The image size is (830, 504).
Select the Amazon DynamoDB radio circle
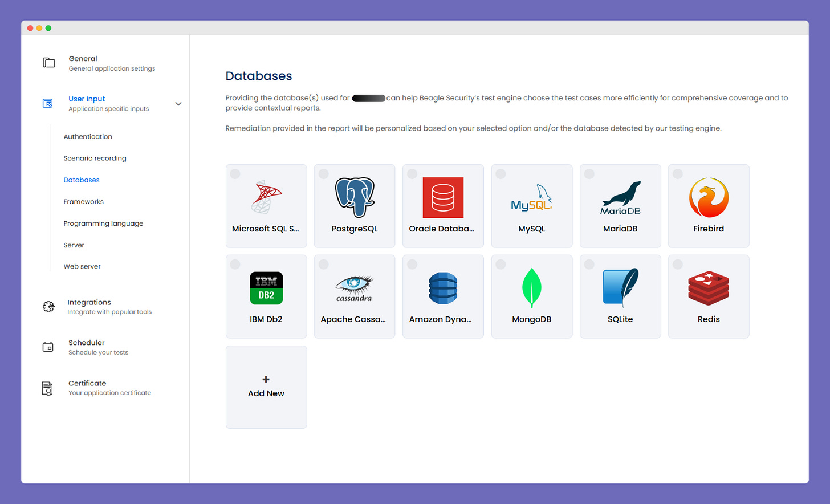pyautogui.click(x=412, y=265)
